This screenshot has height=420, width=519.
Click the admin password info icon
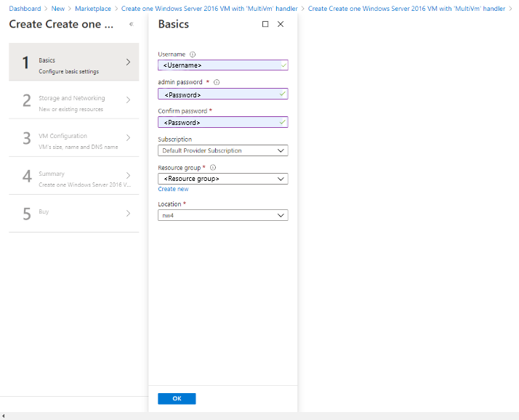[x=217, y=82]
